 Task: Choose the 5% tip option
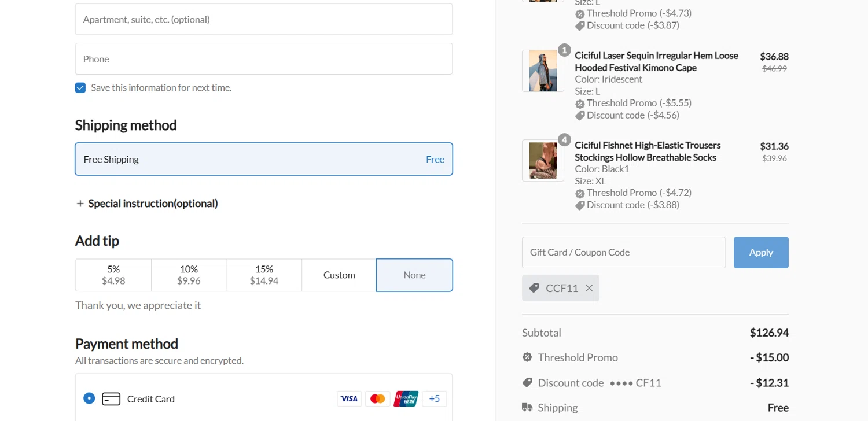113,275
